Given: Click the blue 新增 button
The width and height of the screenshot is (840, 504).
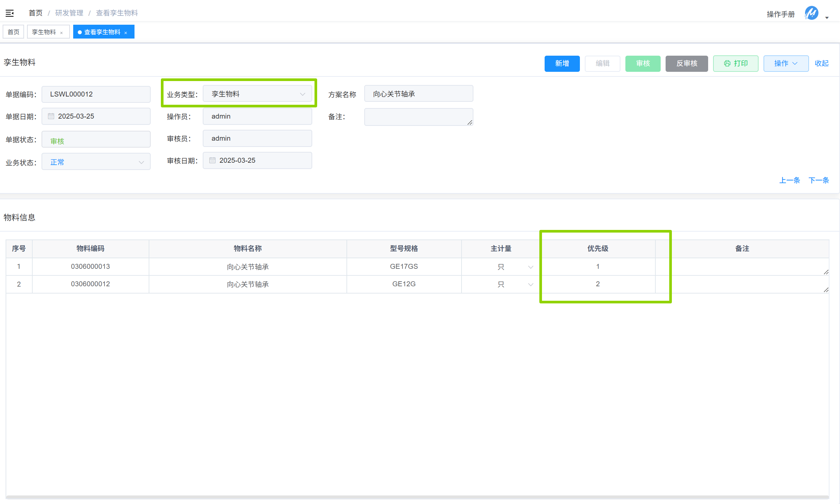Looking at the screenshot, I should (562, 64).
